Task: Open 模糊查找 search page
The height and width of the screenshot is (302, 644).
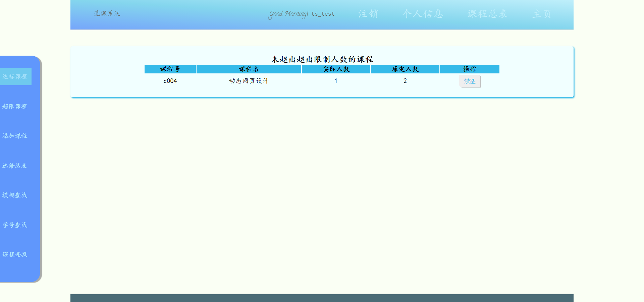Action: (x=15, y=195)
